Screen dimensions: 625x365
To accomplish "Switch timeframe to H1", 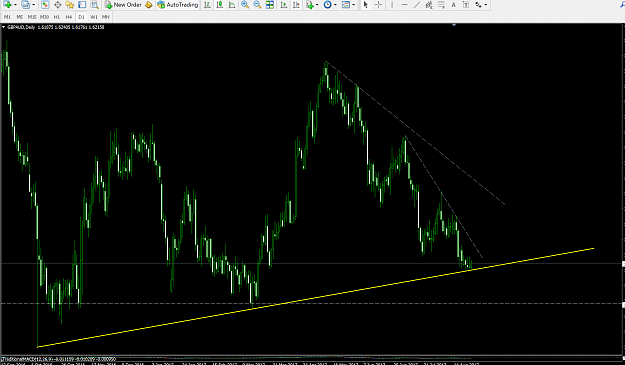I will (x=57, y=17).
